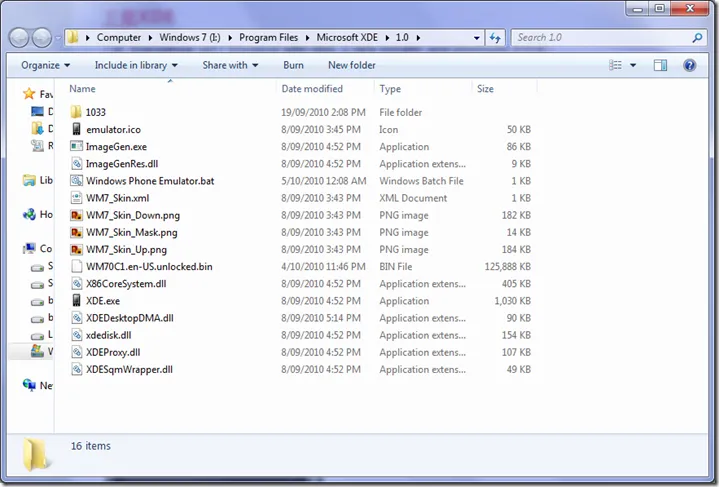Viewport: 719px width, 487px height.
Task: Select the emulator.ico phone icon
Action: (x=77, y=129)
